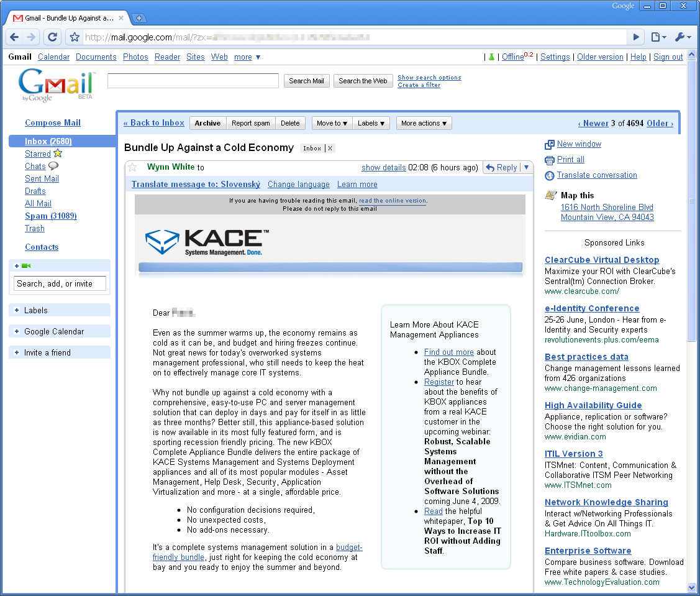
Task: Open the Chrome page menu icon
Action: (x=658, y=37)
